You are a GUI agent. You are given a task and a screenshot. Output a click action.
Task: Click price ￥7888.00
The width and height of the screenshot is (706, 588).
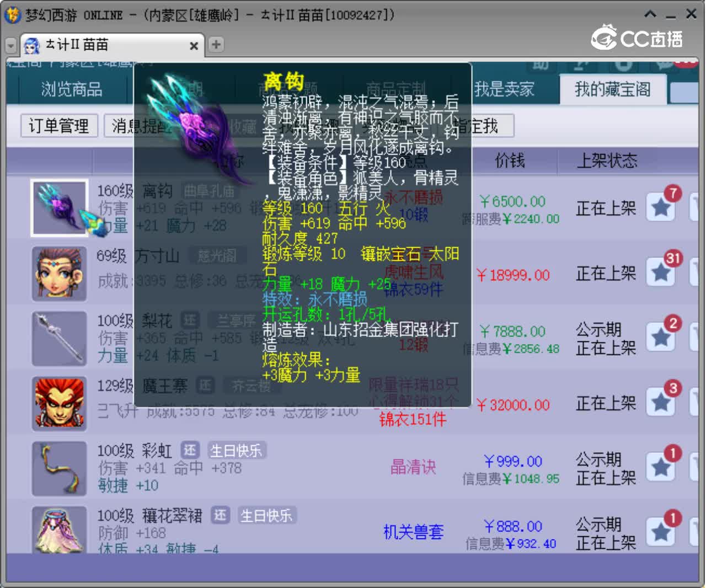click(x=512, y=332)
